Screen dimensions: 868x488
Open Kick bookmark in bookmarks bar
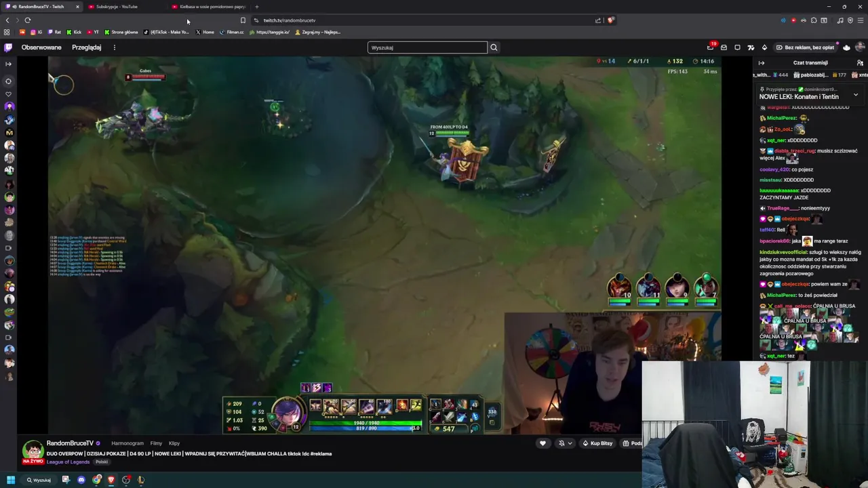coord(74,32)
